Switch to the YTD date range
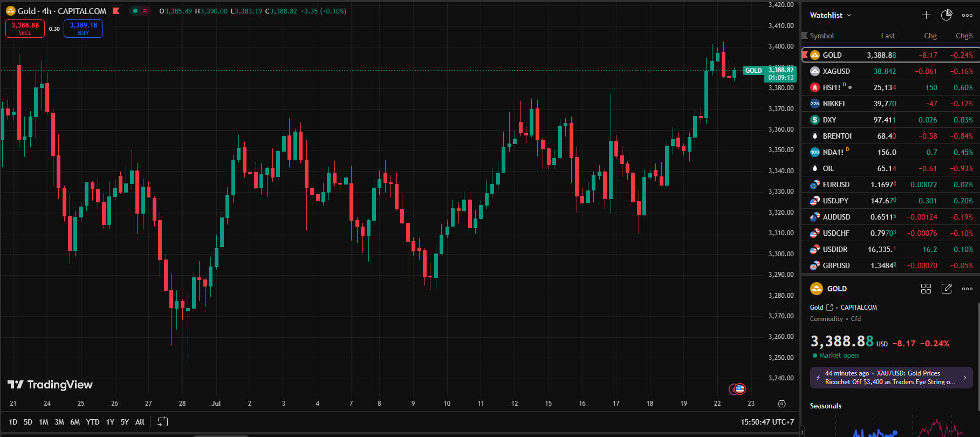Viewport: 980px width, 437px height. [93, 422]
